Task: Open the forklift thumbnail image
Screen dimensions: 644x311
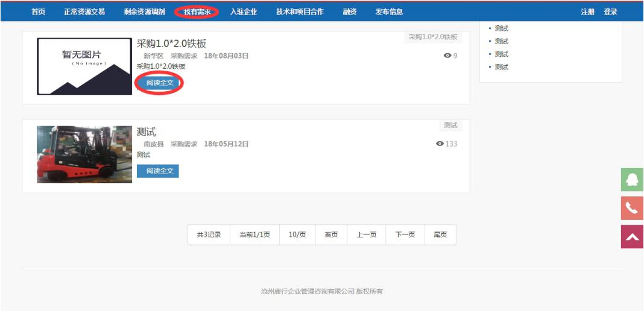Action: point(84,154)
